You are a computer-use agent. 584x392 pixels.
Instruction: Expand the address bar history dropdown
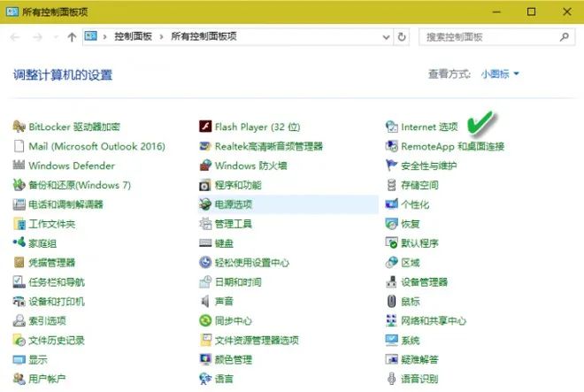click(386, 37)
